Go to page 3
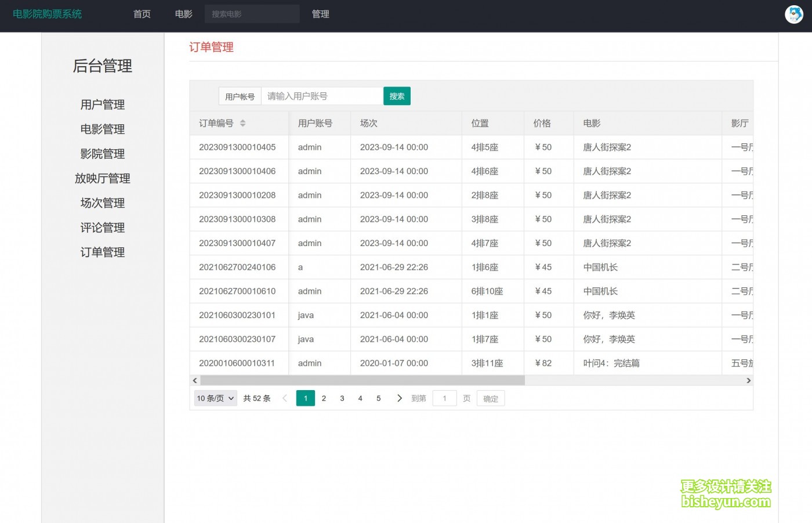This screenshot has width=812, height=523. pos(342,398)
